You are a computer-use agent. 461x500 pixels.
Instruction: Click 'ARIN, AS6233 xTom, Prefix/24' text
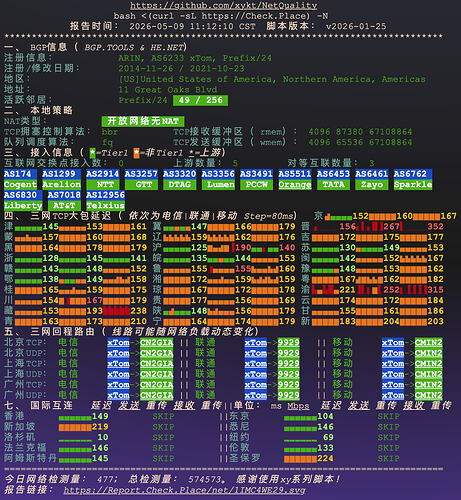(x=195, y=58)
